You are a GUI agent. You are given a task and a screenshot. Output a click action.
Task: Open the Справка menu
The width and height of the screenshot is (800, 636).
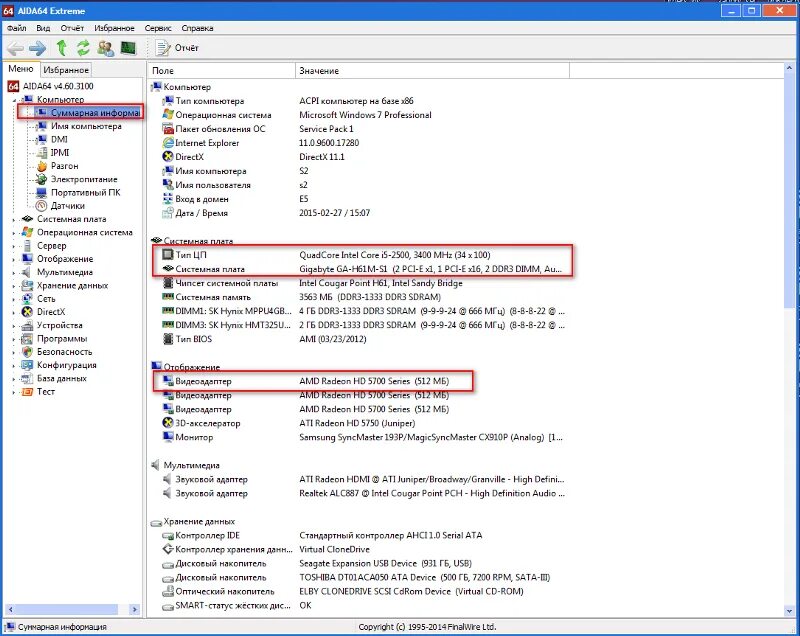coord(197,28)
